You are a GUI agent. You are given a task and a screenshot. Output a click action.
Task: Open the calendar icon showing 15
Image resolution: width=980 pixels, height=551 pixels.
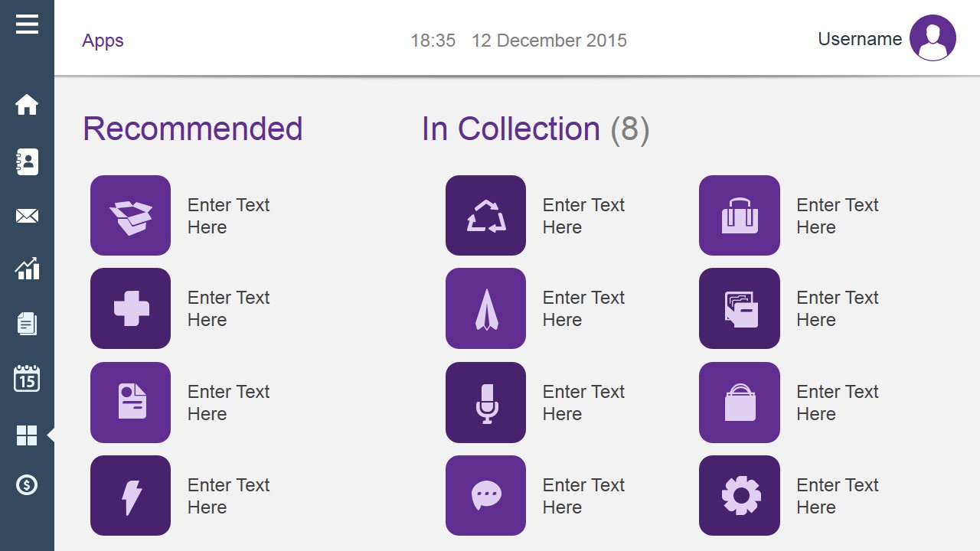pyautogui.click(x=27, y=378)
